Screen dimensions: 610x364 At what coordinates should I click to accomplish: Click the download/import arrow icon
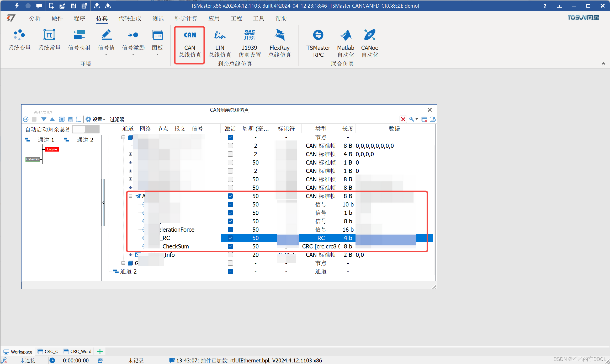[97, 6]
